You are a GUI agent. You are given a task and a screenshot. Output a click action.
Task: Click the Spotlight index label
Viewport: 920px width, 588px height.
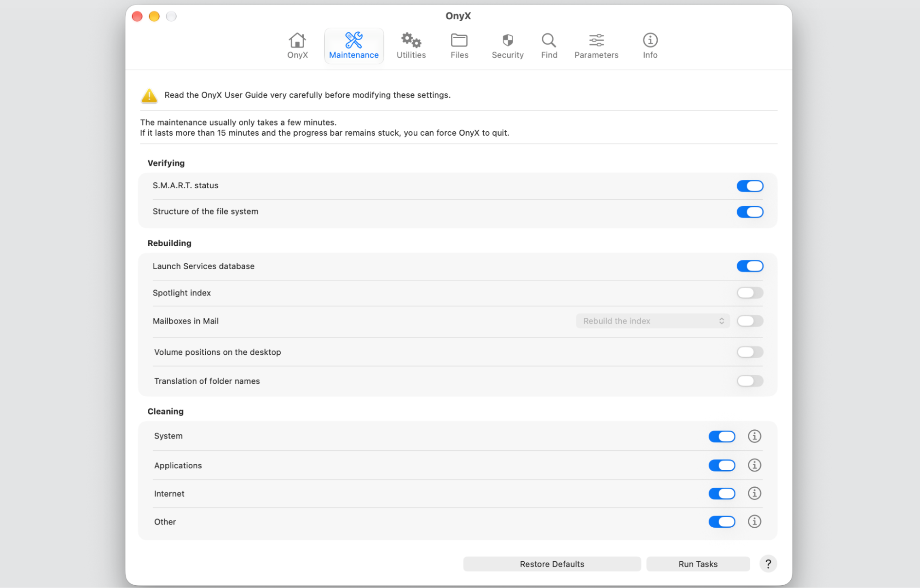(181, 293)
